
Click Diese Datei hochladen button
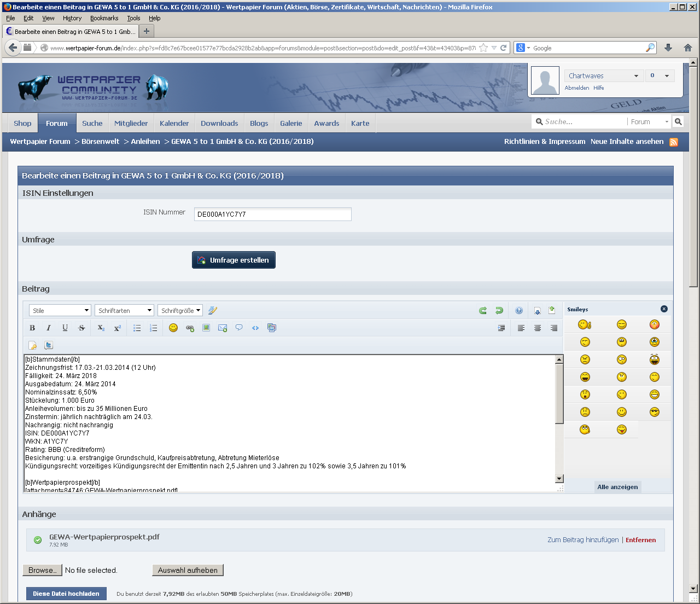coord(66,594)
